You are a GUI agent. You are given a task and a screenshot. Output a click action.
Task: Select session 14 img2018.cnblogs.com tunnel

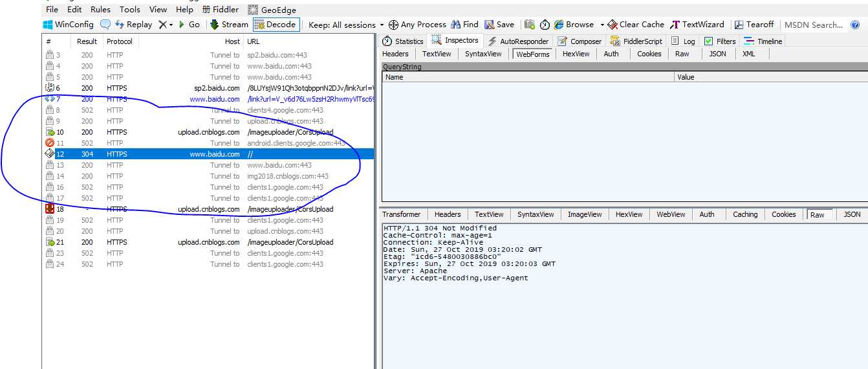pos(208,176)
